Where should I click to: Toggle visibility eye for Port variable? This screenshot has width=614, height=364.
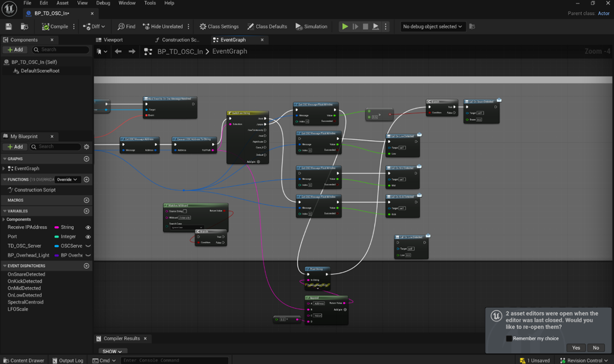click(88, 237)
